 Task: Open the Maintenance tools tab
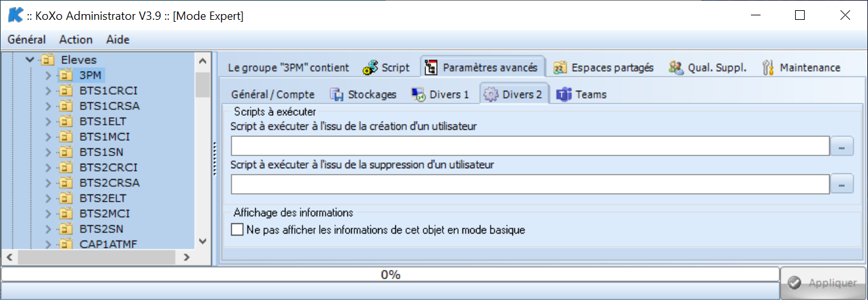801,67
